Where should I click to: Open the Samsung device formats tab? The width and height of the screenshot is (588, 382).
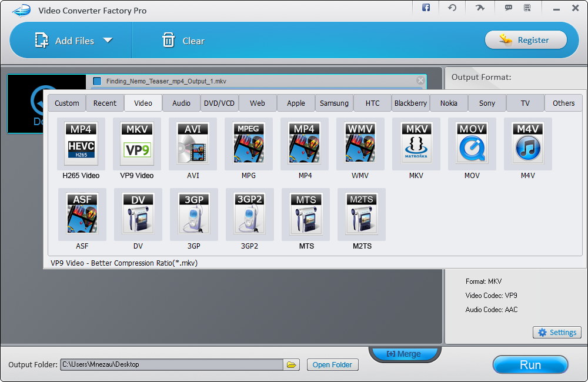(334, 103)
